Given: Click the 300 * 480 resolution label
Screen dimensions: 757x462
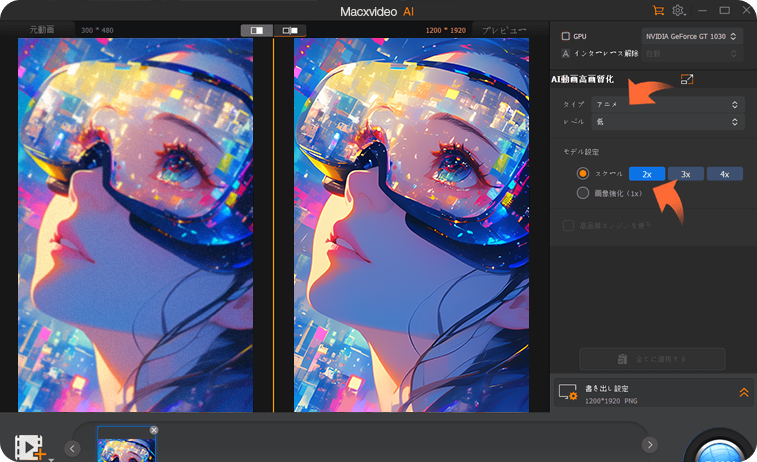Looking at the screenshot, I should coord(97,30).
